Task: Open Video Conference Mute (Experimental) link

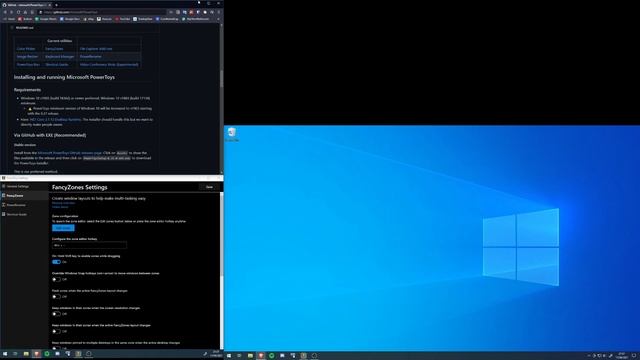Action: point(109,64)
